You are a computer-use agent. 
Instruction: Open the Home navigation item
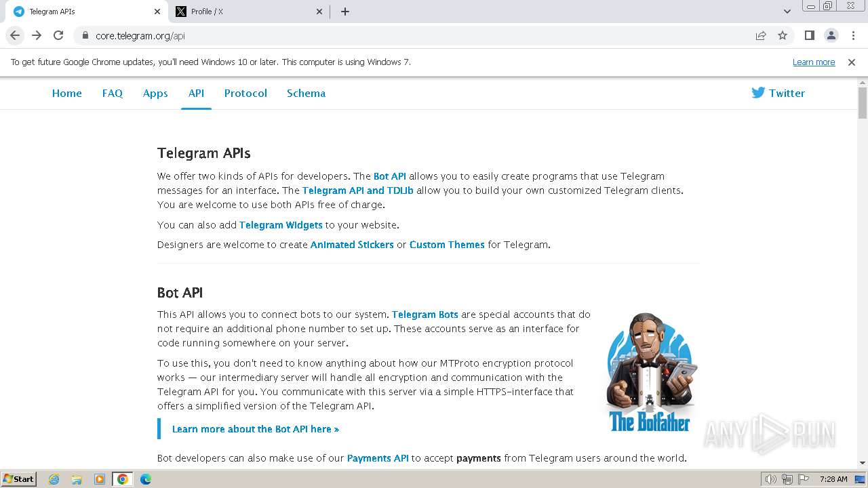[x=67, y=94]
